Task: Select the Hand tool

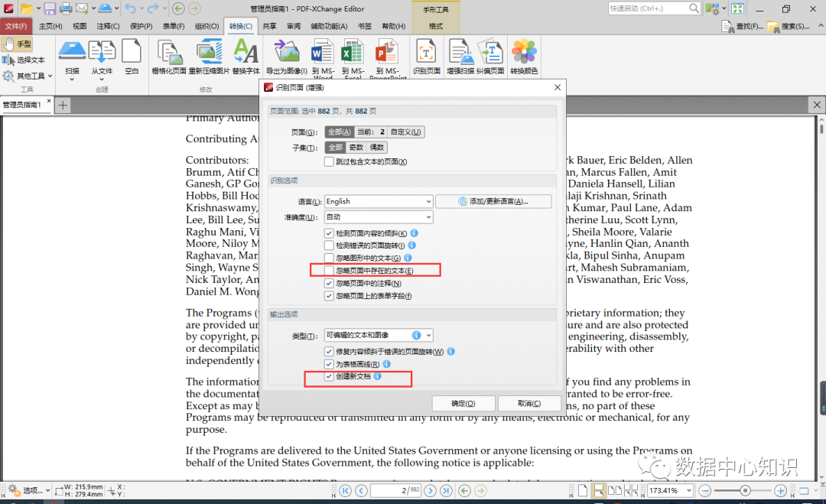Action: (18, 44)
